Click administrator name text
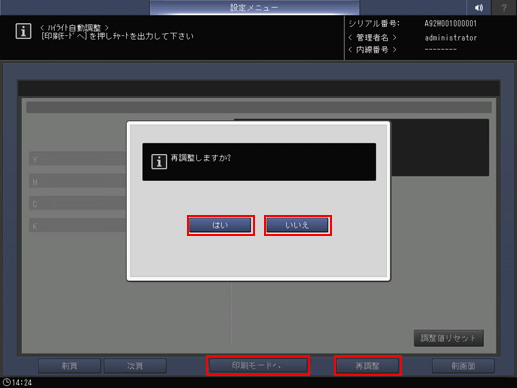The image size is (517, 388). coord(451,38)
